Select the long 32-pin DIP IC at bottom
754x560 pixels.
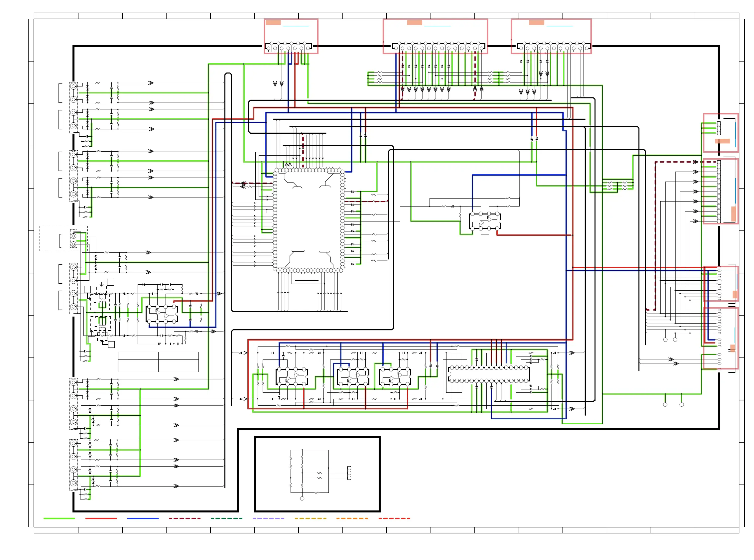click(x=489, y=374)
